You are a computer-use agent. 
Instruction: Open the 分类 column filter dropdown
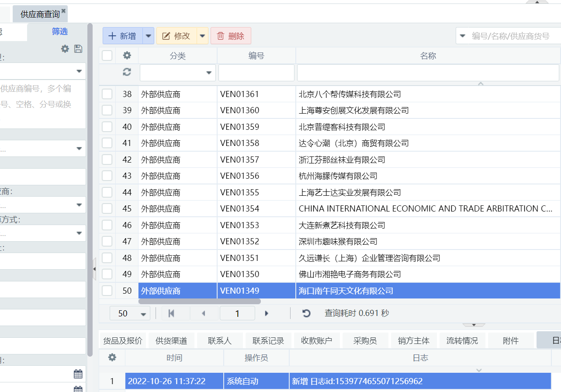pyautogui.click(x=209, y=73)
